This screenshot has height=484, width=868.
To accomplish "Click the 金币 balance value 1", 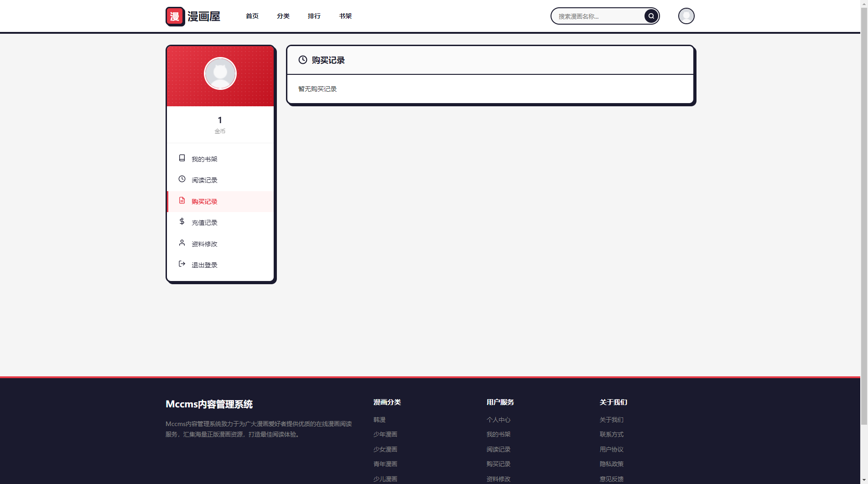I will click(220, 120).
